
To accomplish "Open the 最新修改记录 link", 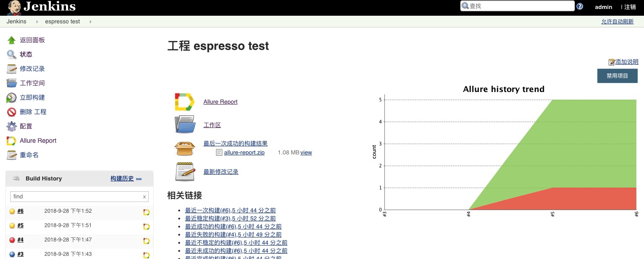I will [221, 172].
